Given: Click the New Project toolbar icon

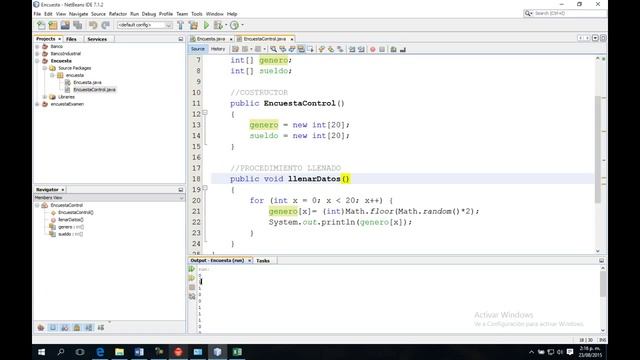Looking at the screenshot, I should click(x=53, y=25).
